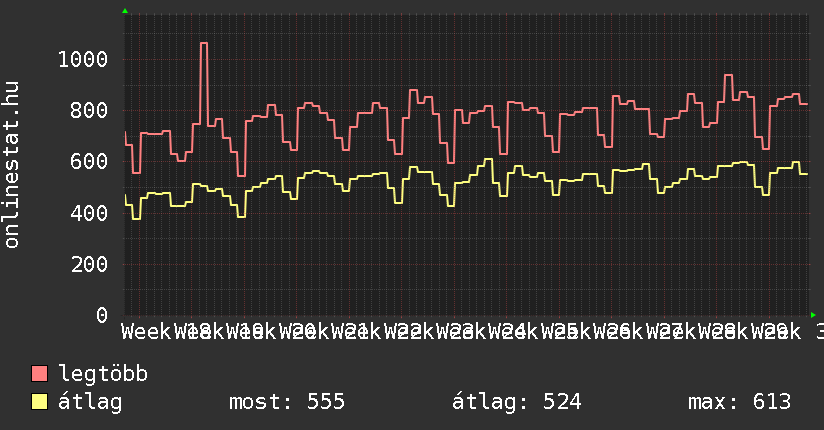Click the green arrow atop the y-axis

[125, 11]
